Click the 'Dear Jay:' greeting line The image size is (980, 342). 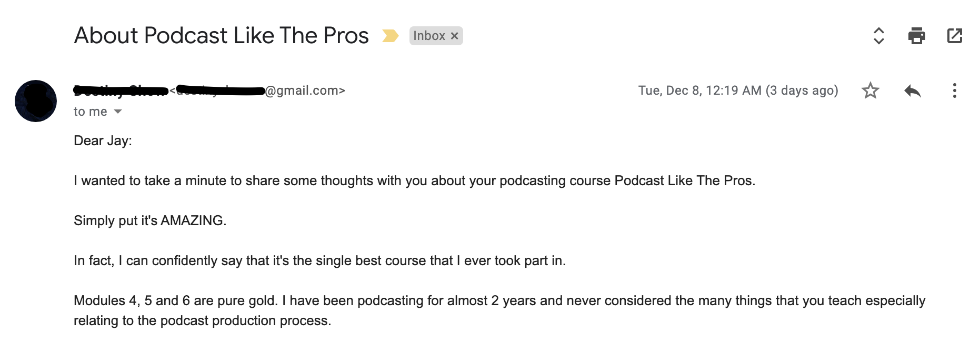103,141
